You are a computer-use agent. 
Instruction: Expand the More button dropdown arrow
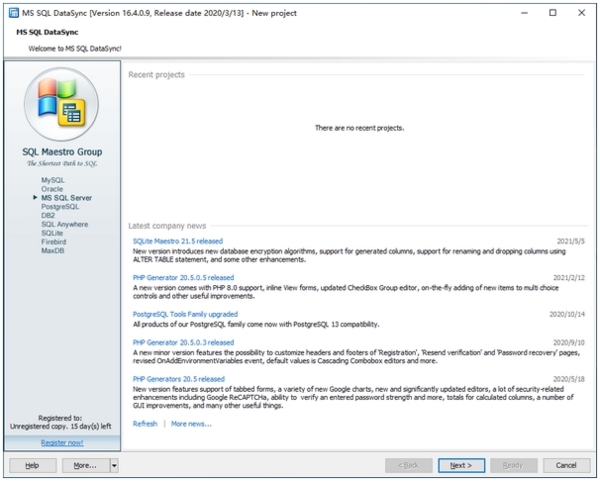click(x=114, y=465)
